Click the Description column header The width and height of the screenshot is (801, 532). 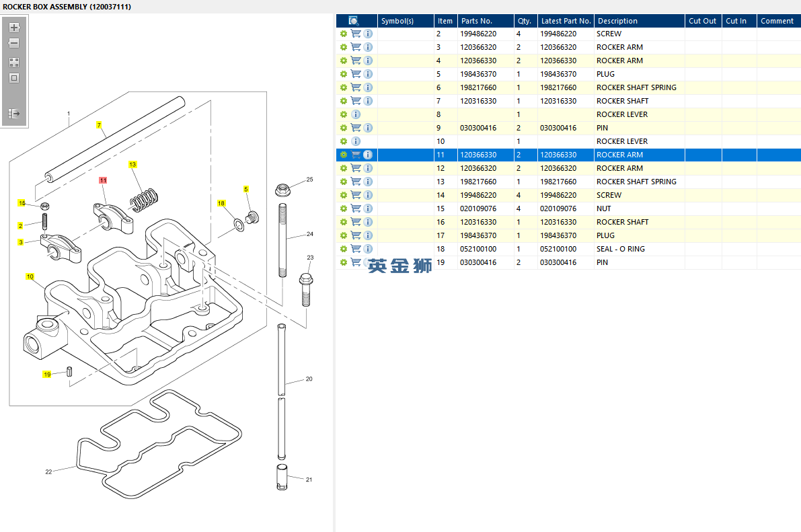coord(617,21)
